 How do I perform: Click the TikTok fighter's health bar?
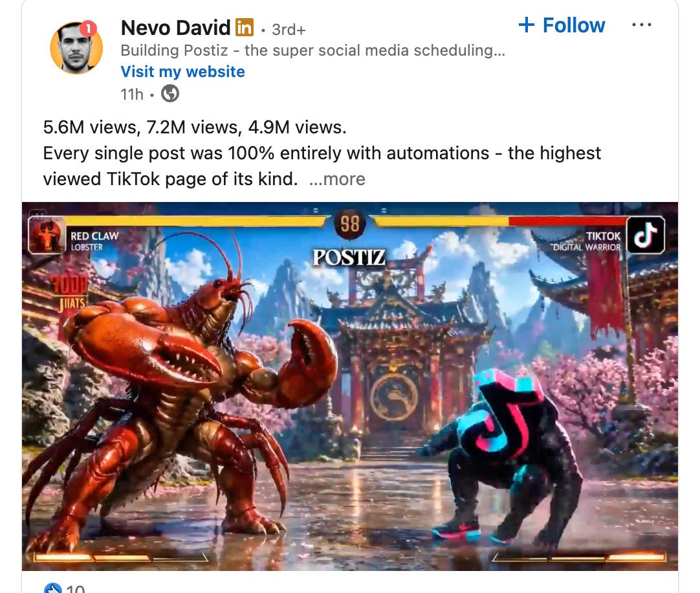point(500,221)
